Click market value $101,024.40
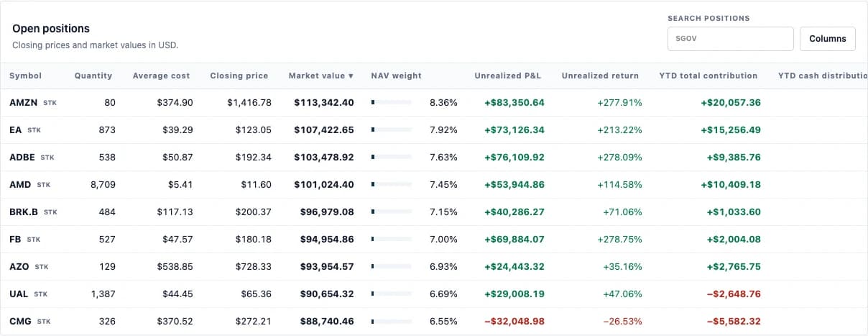Screen dimensions: 868x336 324,185
